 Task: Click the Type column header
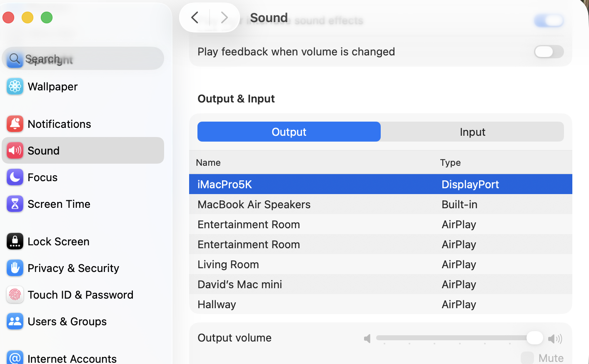(x=450, y=162)
